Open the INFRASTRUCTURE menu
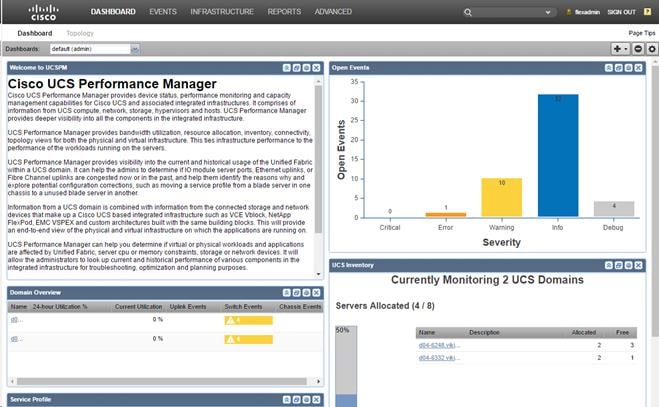 point(222,12)
